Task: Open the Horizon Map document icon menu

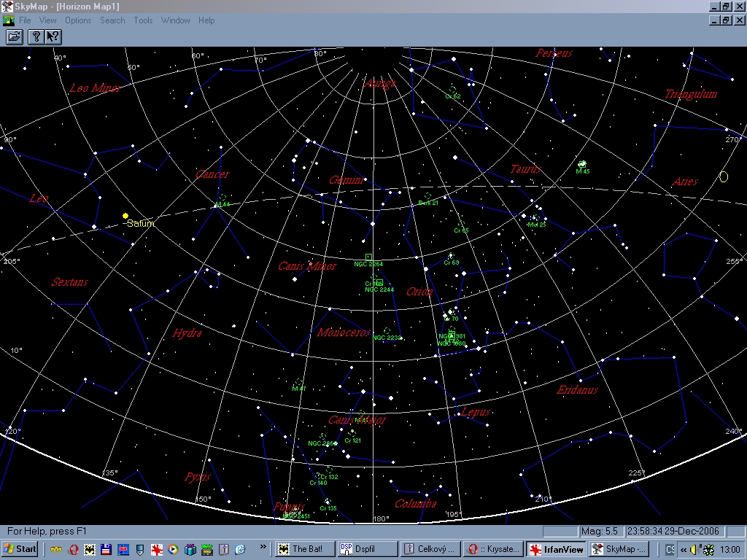Action: point(8,20)
